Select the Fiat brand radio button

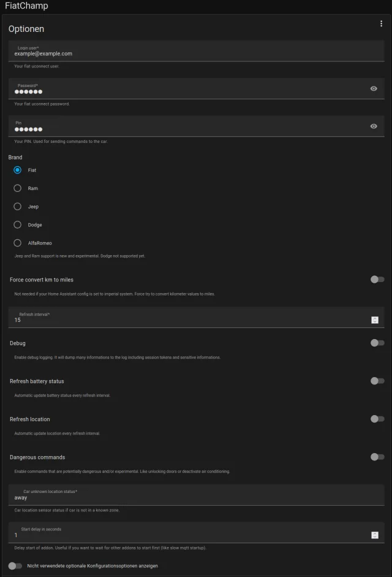(18, 170)
